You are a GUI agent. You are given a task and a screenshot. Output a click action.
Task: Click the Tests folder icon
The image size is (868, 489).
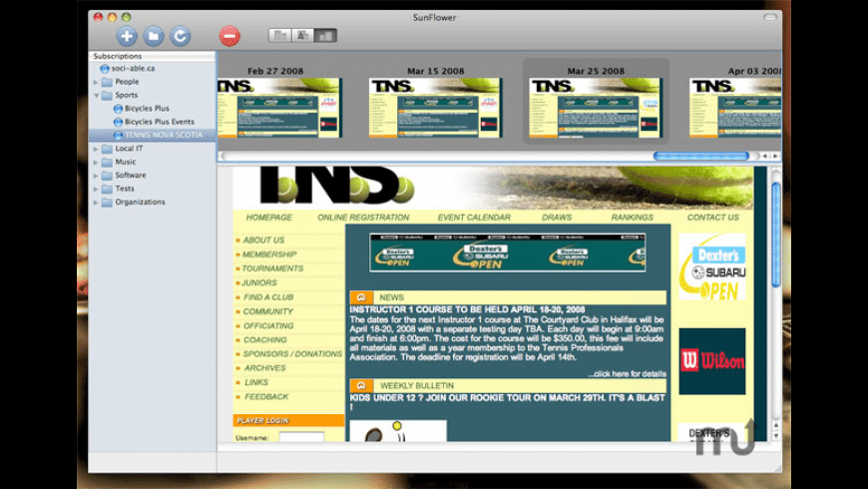(x=107, y=189)
